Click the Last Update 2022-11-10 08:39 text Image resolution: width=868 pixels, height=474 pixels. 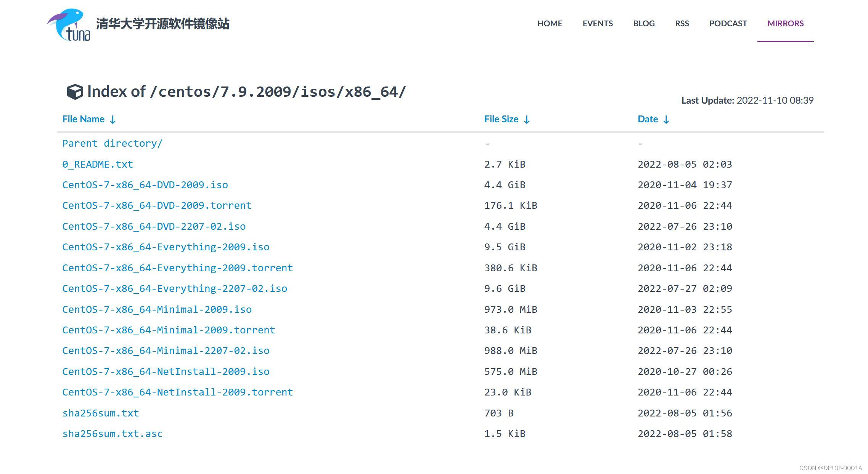coord(747,100)
